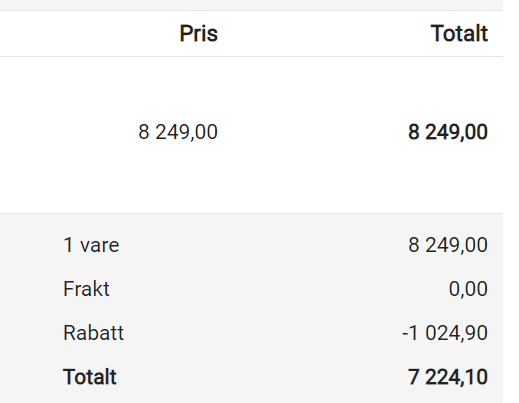Click the white strip at the right page edge
The height and width of the screenshot is (403, 519).
511,201
